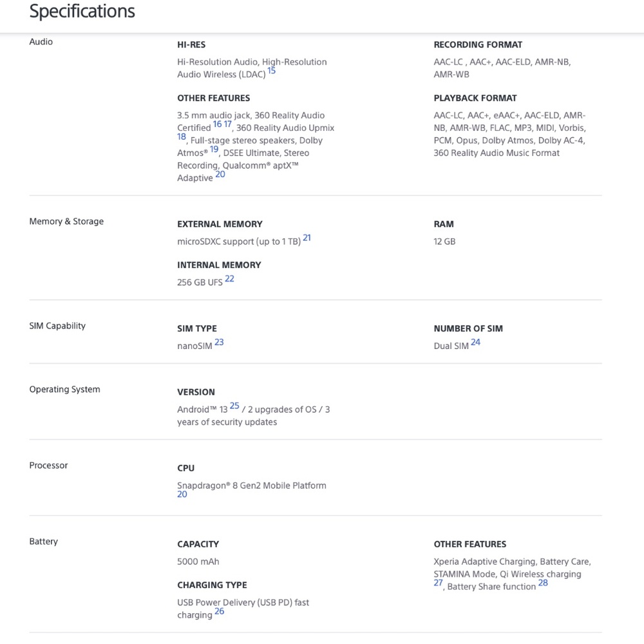644x644 pixels.
Task: Click the 5000 mAh capacity text
Action: (198, 562)
